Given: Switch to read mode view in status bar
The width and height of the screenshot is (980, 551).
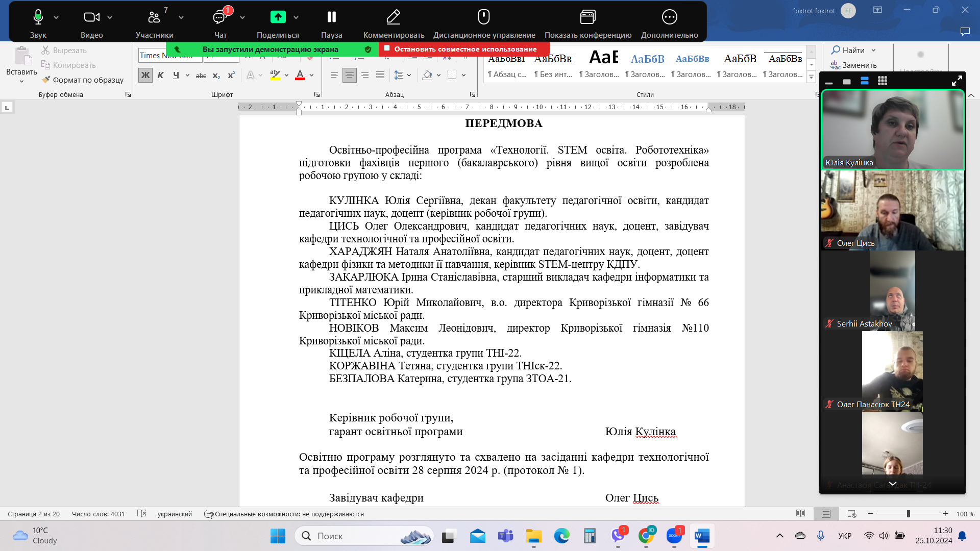Looking at the screenshot, I should coord(800,514).
